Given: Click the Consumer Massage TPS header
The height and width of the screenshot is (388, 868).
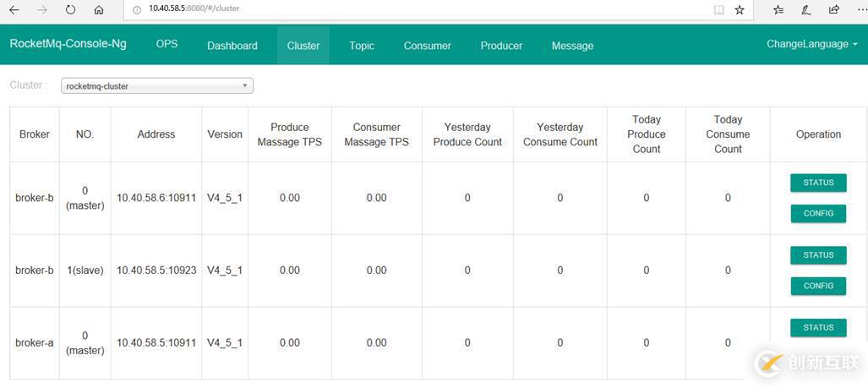Looking at the screenshot, I should (x=376, y=134).
